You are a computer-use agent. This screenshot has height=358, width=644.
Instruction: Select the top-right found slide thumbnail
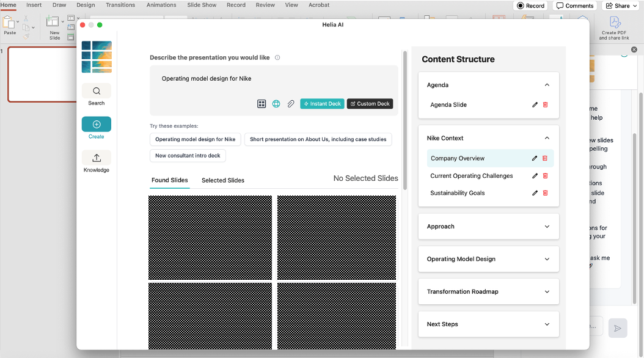tap(337, 238)
